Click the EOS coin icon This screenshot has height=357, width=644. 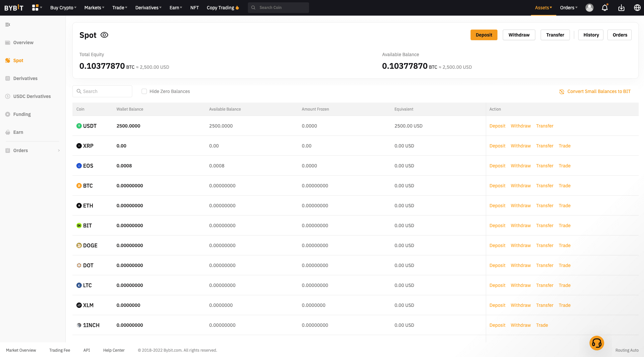pyautogui.click(x=79, y=166)
